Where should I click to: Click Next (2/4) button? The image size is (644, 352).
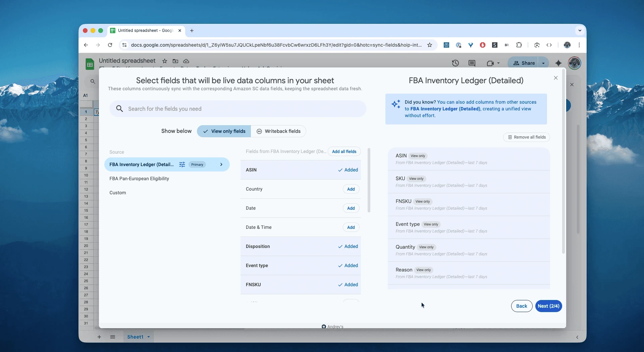tap(548, 306)
